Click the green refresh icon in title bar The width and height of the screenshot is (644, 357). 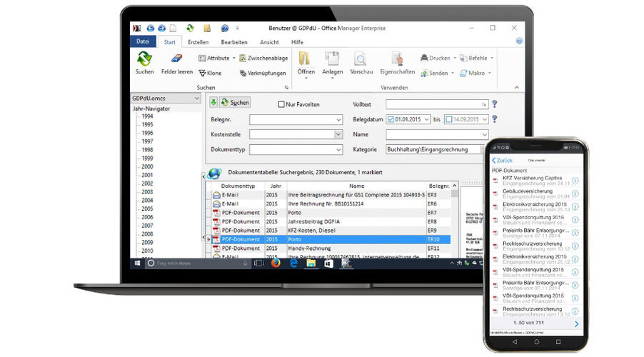tap(190, 28)
